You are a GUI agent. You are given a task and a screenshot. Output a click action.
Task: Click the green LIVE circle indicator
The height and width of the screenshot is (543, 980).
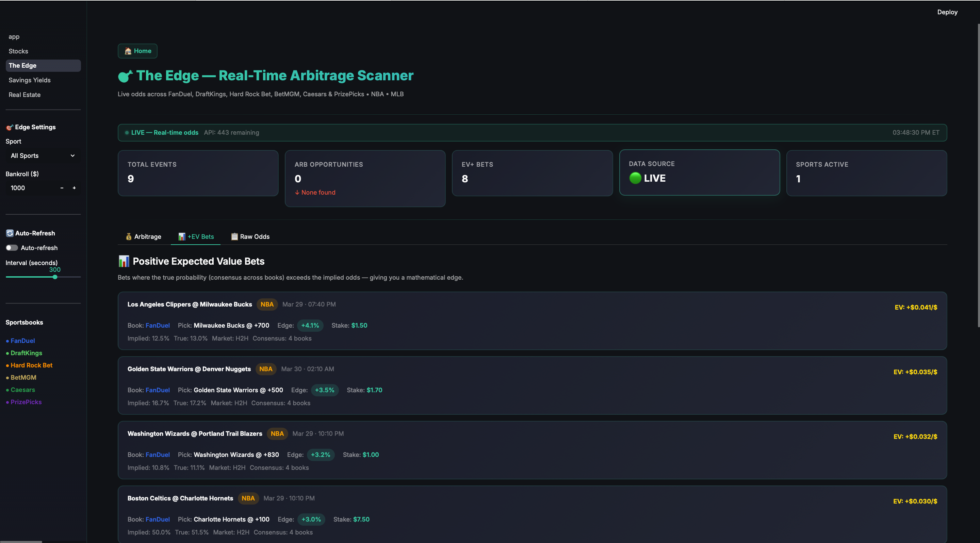point(635,178)
